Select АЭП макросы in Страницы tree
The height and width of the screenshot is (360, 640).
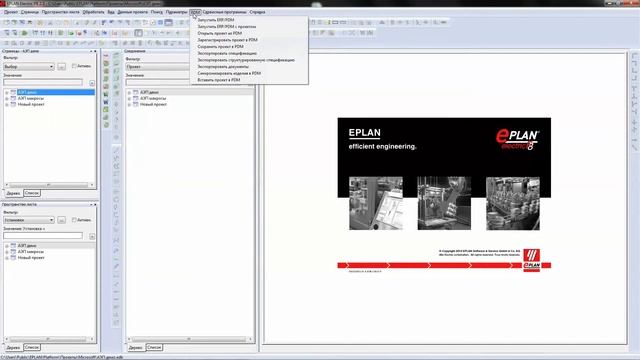click(31, 99)
